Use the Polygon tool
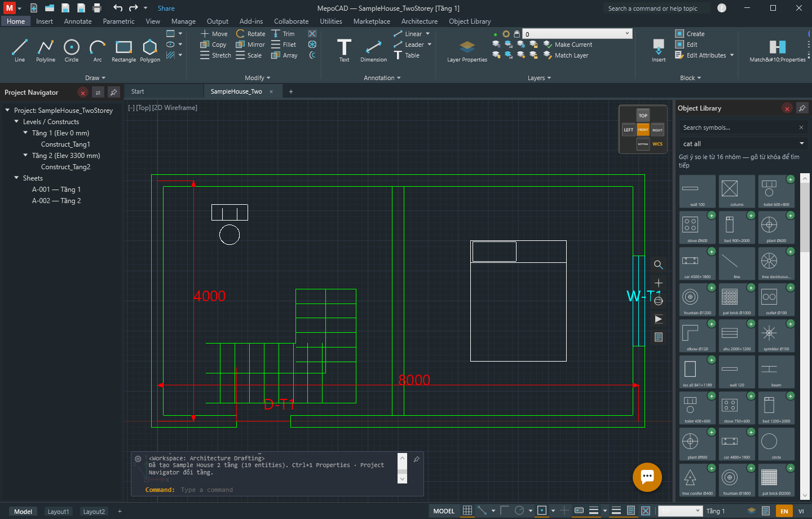812x519 pixels. coord(150,50)
